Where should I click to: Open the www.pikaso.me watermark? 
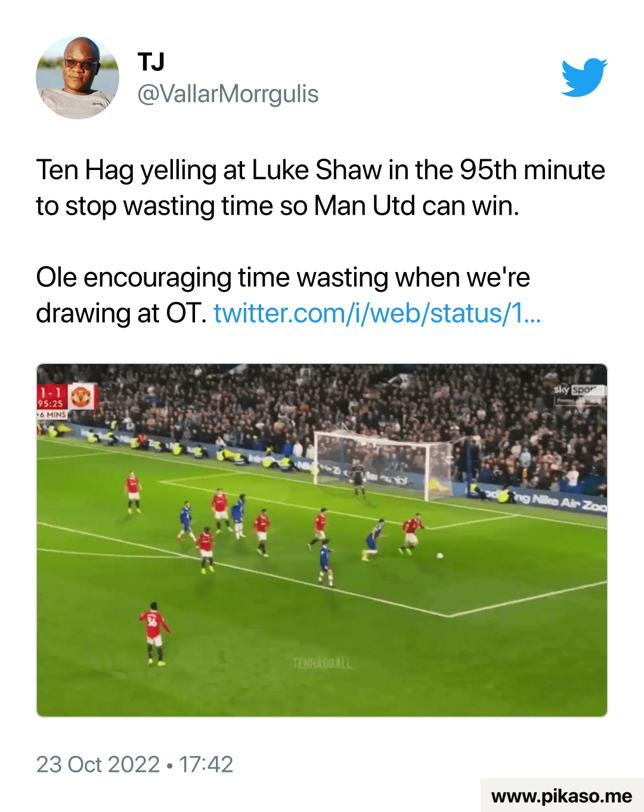coord(561,796)
